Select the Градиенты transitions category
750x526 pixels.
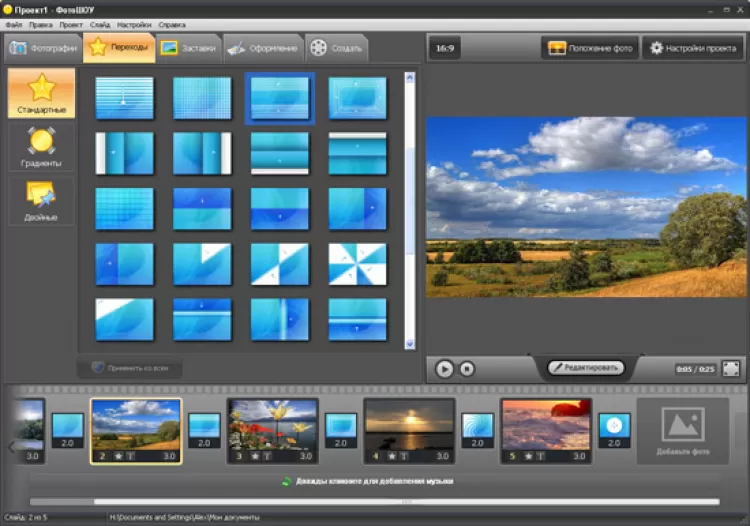pyautogui.click(x=42, y=147)
